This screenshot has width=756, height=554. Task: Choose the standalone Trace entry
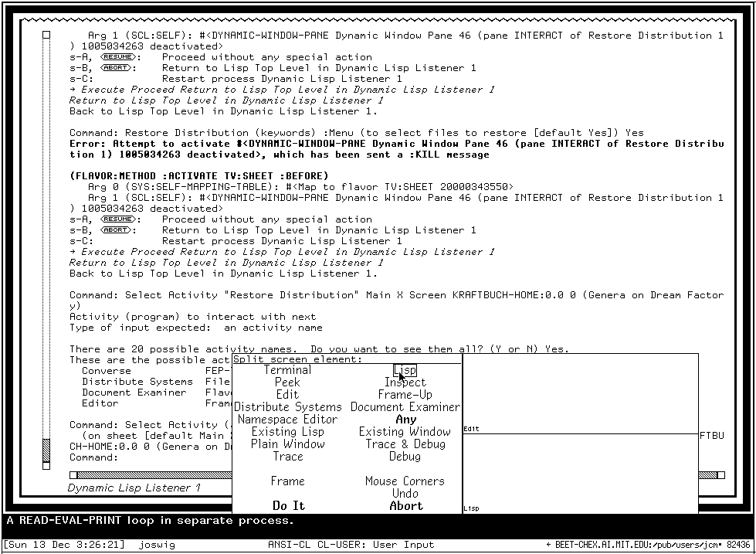tap(288, 456)
